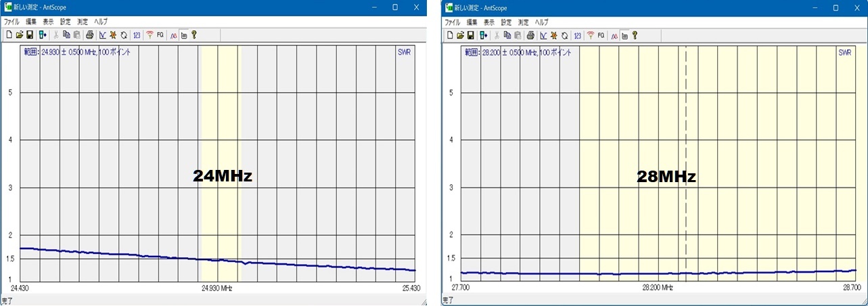
Task: Click the single-sweep graph icon in the 28.200 MHz window
Action: tap(543, 35)
